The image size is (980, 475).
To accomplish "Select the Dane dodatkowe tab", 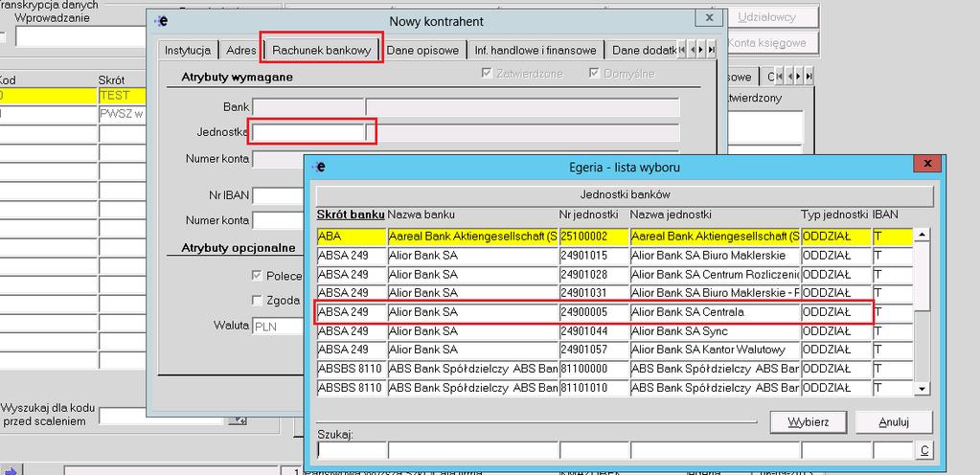I will pos(642,51).
